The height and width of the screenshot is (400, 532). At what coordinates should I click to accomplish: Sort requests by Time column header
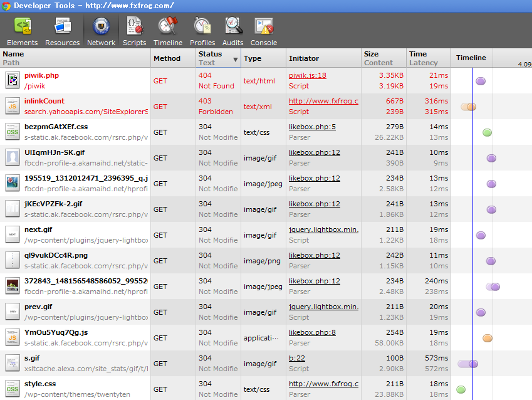[x=417, y=54]
